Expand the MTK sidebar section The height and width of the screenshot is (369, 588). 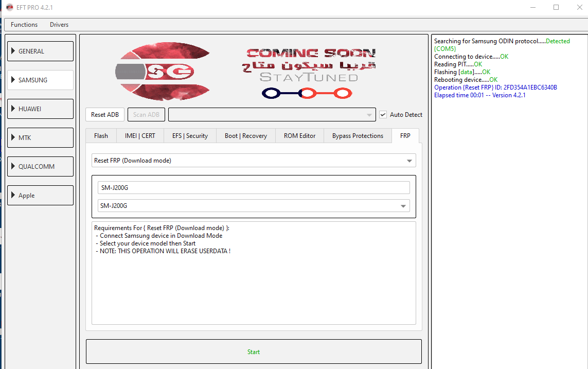41,137
